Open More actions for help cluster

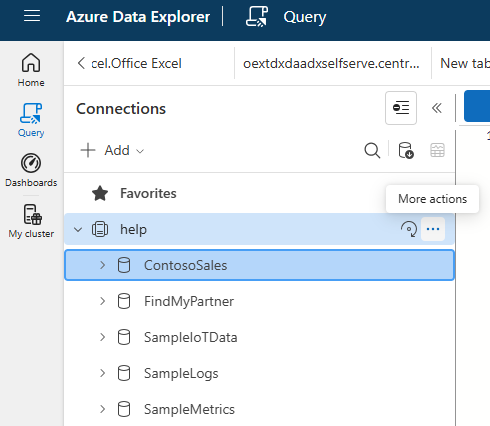(x=433, y=229)
